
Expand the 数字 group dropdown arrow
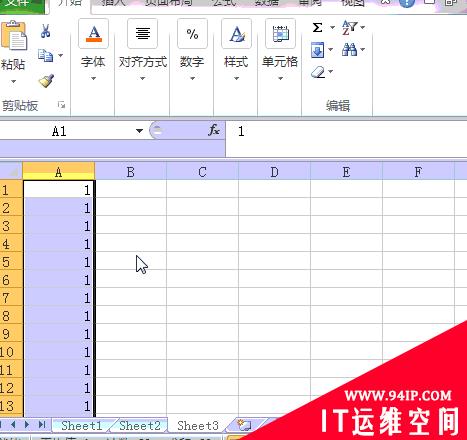(192, 79)
